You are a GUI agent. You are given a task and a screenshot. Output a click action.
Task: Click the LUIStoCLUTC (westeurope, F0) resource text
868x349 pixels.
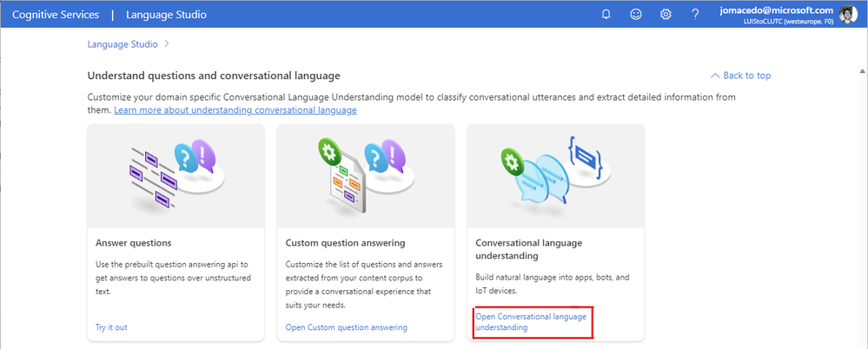[789, 22]
